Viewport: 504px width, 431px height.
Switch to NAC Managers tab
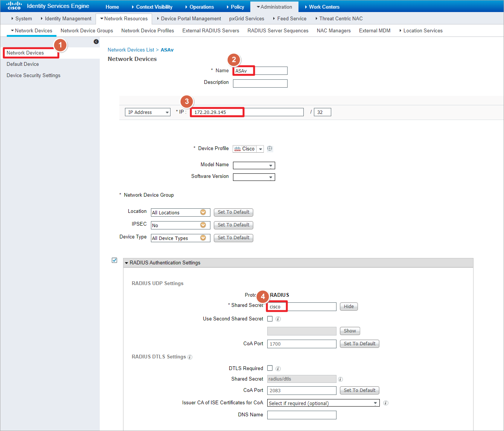tap(333, 30)
